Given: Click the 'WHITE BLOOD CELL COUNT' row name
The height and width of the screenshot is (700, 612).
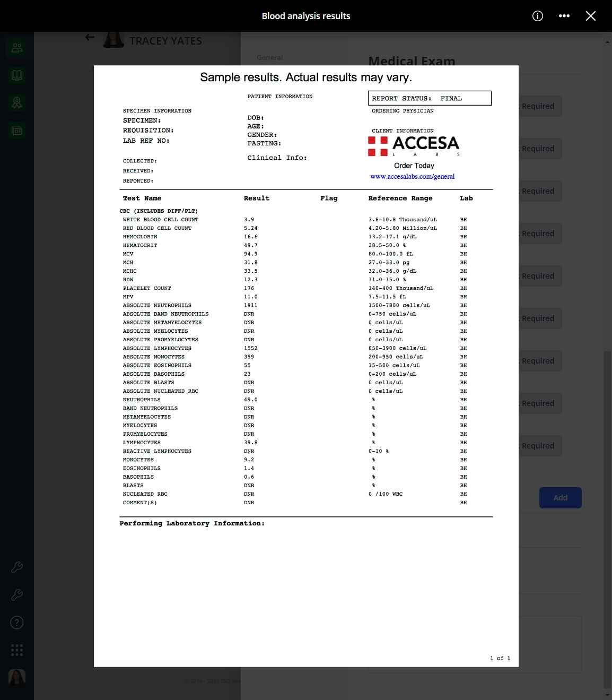Looking at the screenshot, I should [161, 220].
